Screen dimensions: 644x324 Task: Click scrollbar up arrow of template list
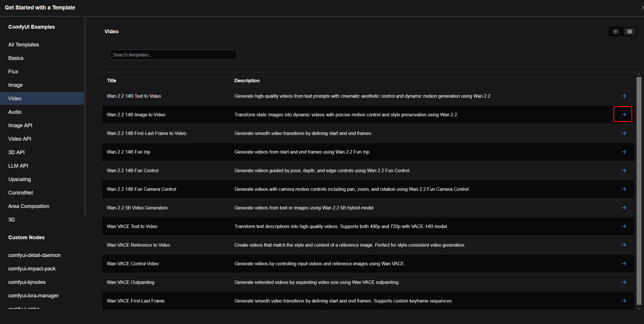pyautogui.click(x=639, y=74)
